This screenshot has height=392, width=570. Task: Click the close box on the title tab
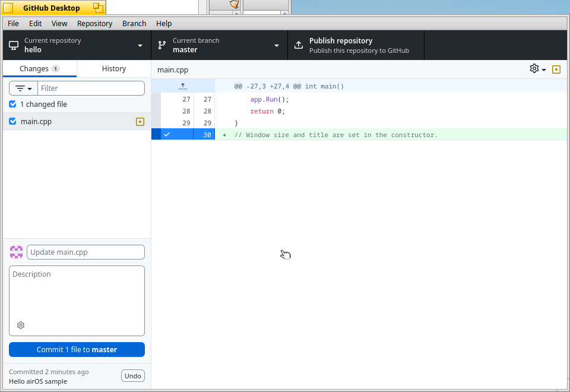click(8, 8)
